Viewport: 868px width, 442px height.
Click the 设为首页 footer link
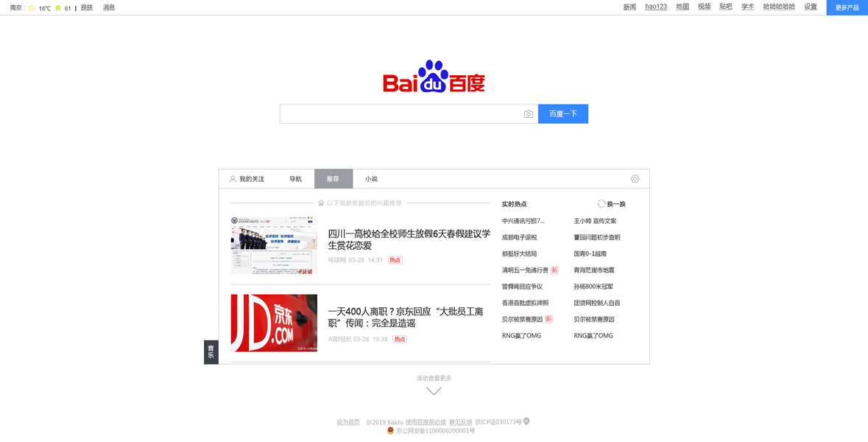(x=348, y=422)
